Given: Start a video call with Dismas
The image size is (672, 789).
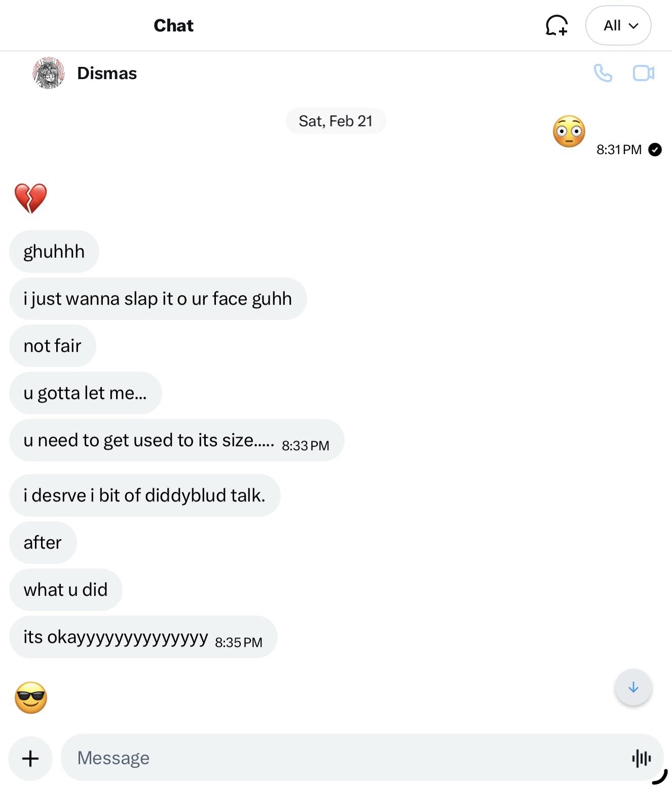Looking at the screenshot, I should click(x=643, y=74).
